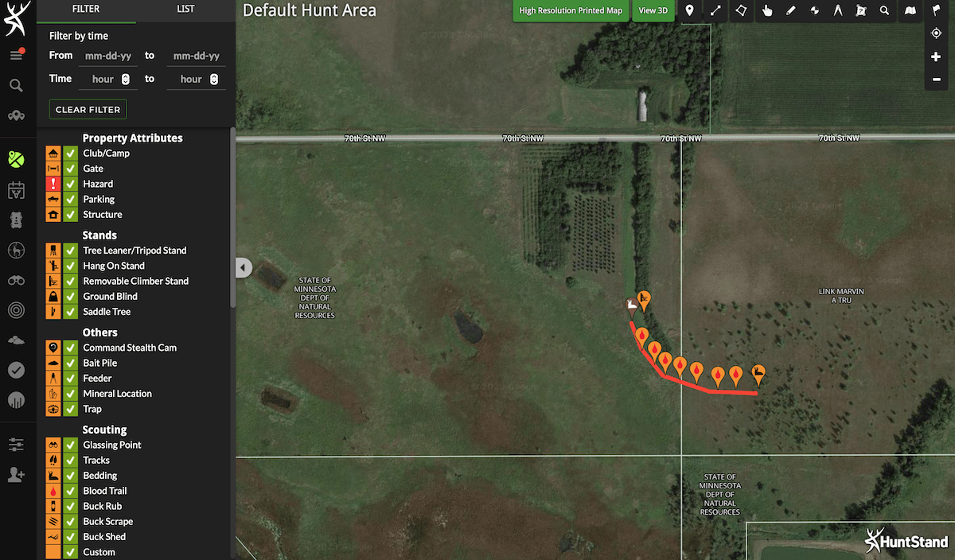Click the Buck Scrape label

click(x=108, y=522)
